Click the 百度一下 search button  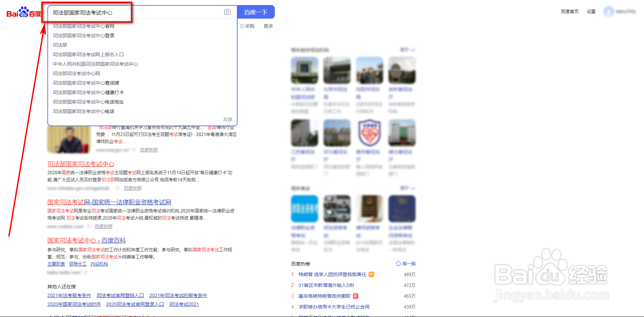click(x=256, y=12)
